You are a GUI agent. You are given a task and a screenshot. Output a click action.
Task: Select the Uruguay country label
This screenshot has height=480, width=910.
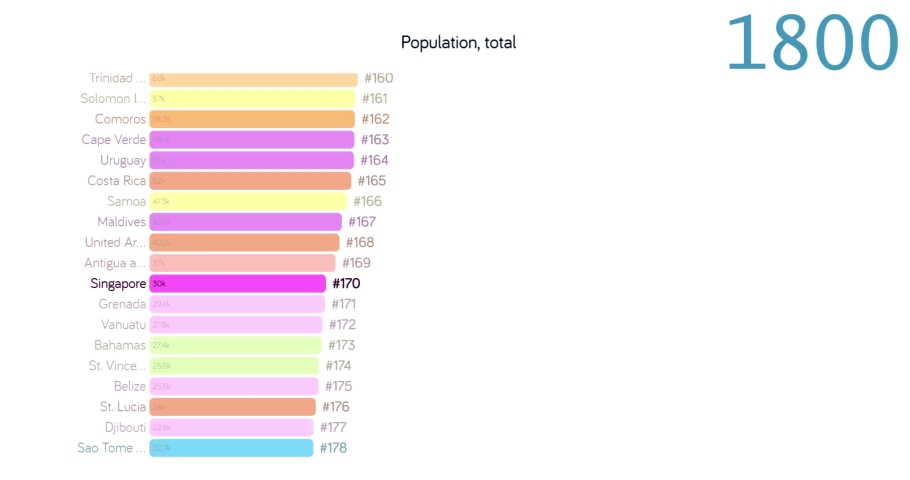[123, 160]
